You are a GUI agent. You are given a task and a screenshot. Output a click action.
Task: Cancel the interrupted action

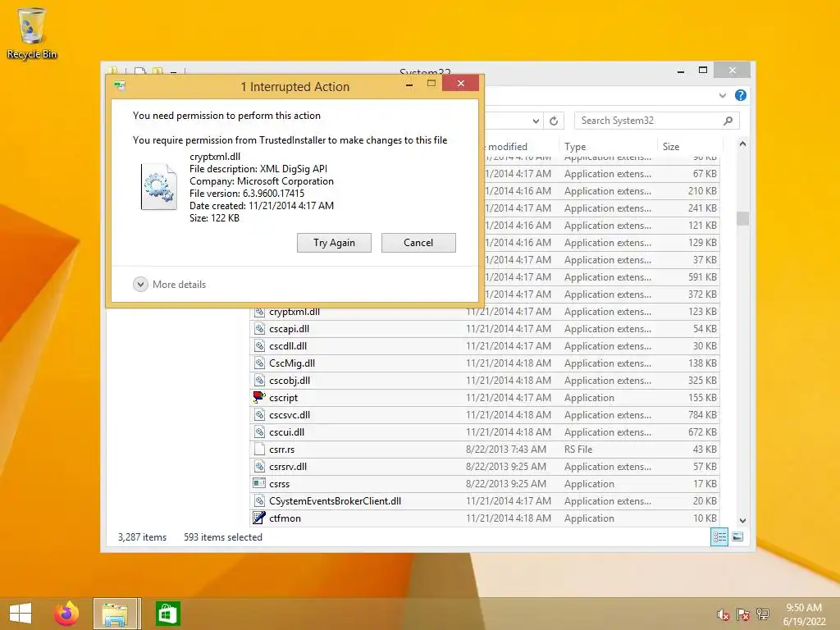click(418, 243)
